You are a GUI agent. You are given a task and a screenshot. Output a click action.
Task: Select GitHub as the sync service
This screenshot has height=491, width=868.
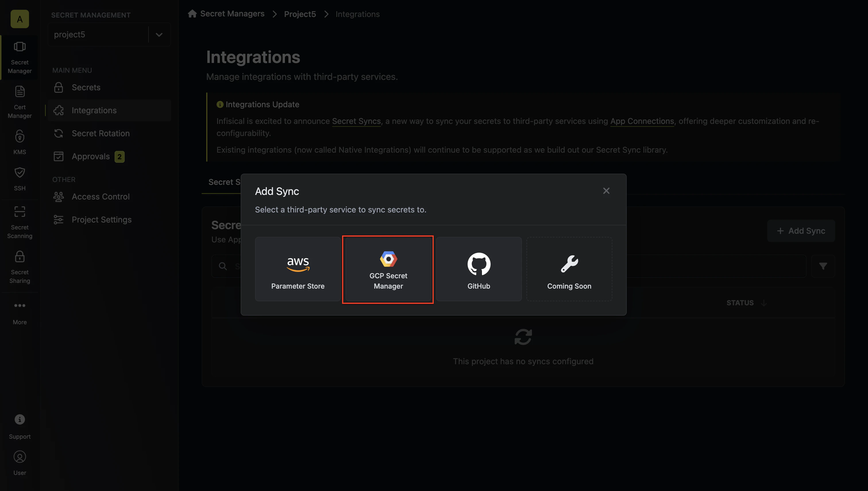pos(479,269)
